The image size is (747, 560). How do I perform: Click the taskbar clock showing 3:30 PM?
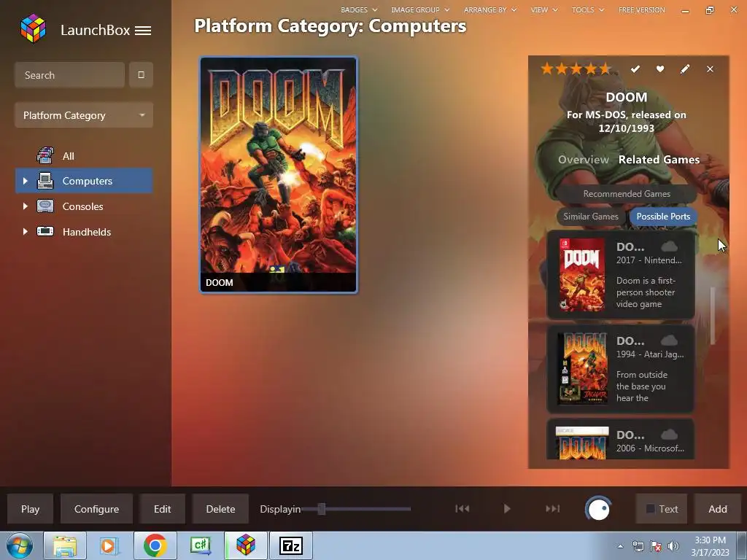[x=710, y=546]
